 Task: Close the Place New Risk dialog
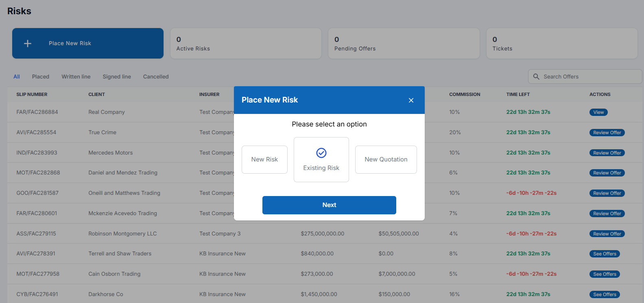pos(411,100)
